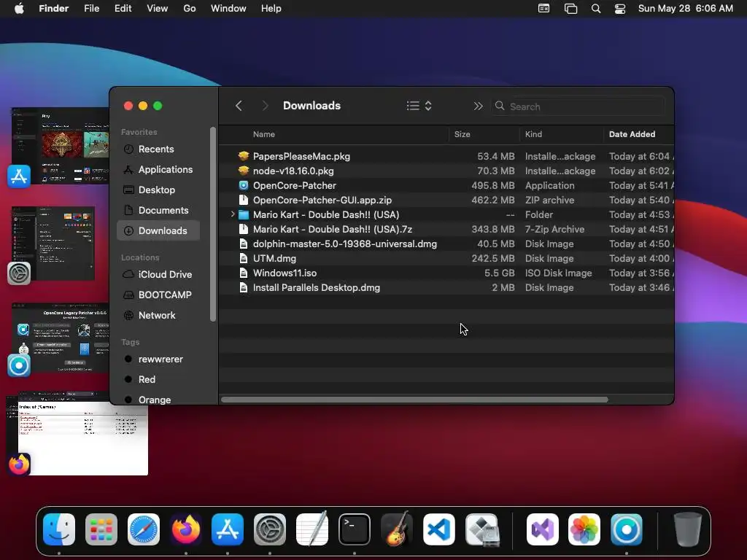The width and height of the screenshot is (747, 560).
Task: Click the horizontal scrollbar in Finder
Action: pyautogui.click(x=414, y=400)
